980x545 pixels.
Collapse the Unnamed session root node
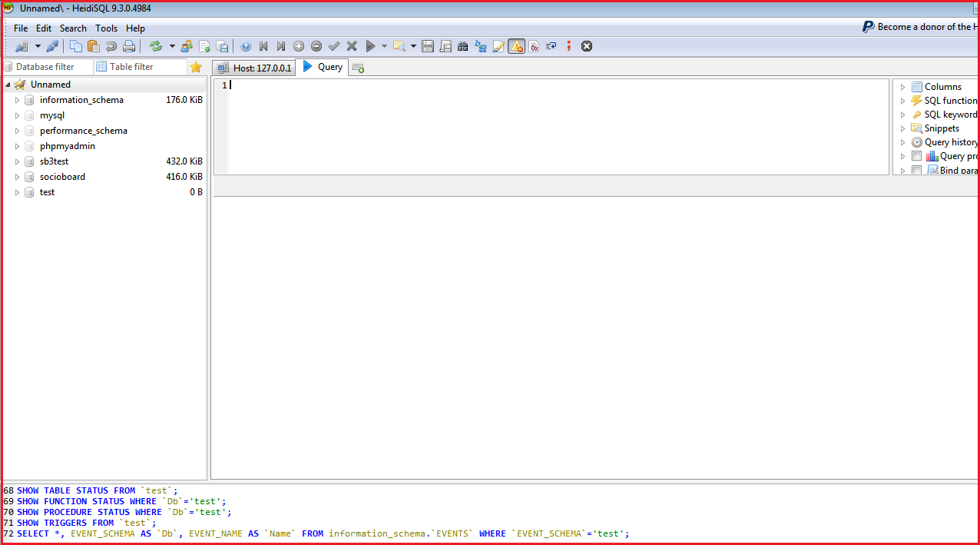(8, 85)
